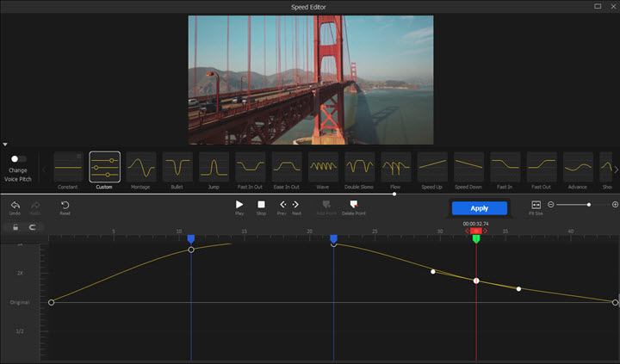620x364 pixels.
Task: Click the Undo icon
Action: pos(15,206)
